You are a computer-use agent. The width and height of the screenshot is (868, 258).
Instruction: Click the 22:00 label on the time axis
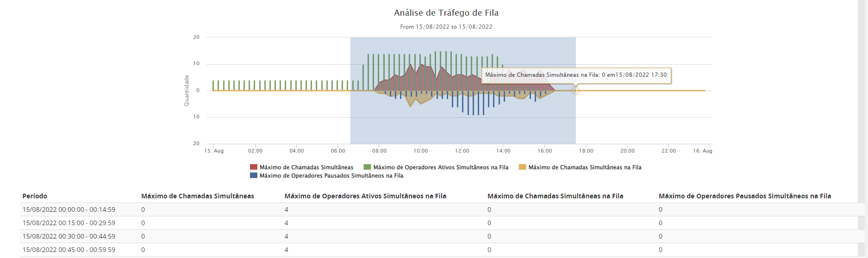pos(668,151)
